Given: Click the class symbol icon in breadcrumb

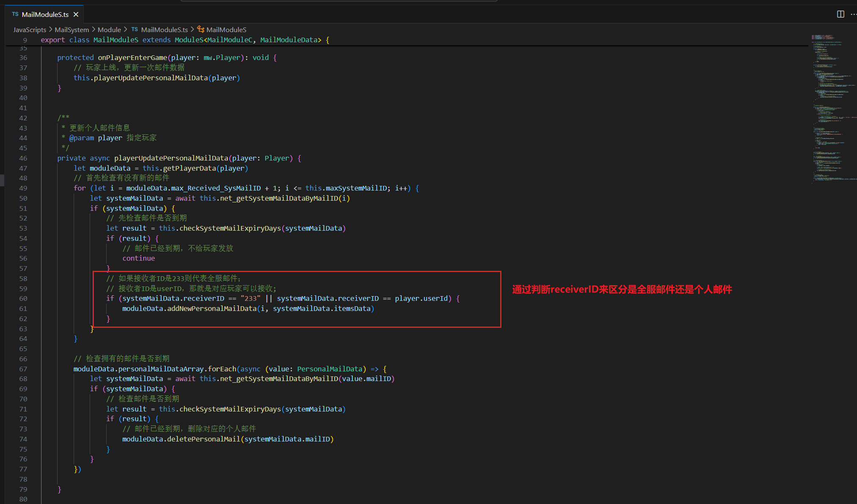Looking at the screenshot, I should tap(201, 29).
